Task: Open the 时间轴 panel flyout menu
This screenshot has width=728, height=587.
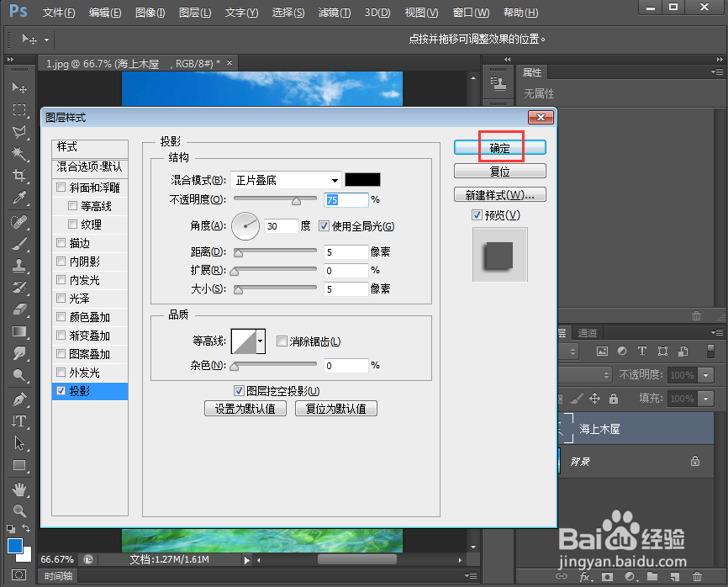Action: pyautogui.click(x=471, y=575)
